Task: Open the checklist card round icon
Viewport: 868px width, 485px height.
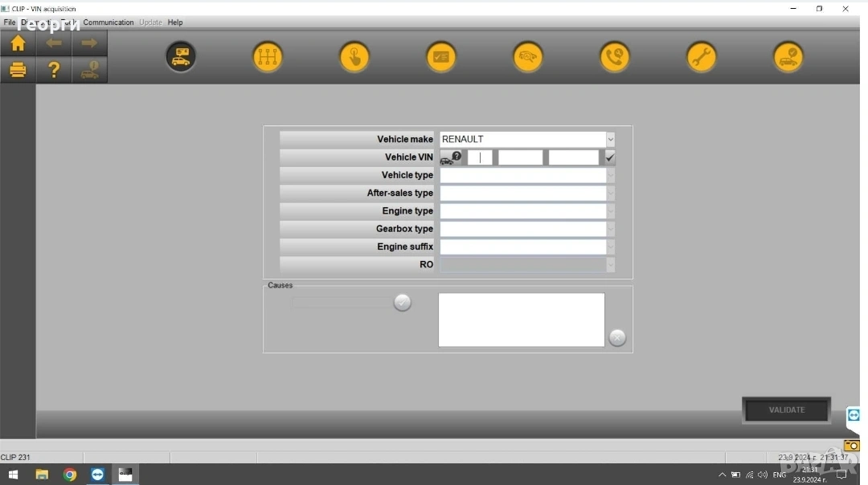Action: pyautogui.click(x=441, y=56)
